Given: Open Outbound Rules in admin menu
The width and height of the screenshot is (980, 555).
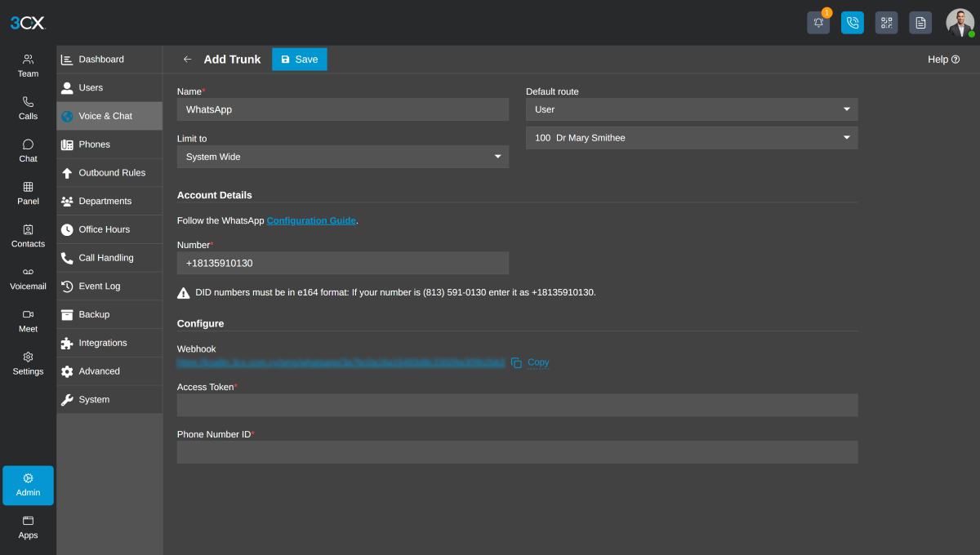Looking at the screenshot, I should point(109,173).
